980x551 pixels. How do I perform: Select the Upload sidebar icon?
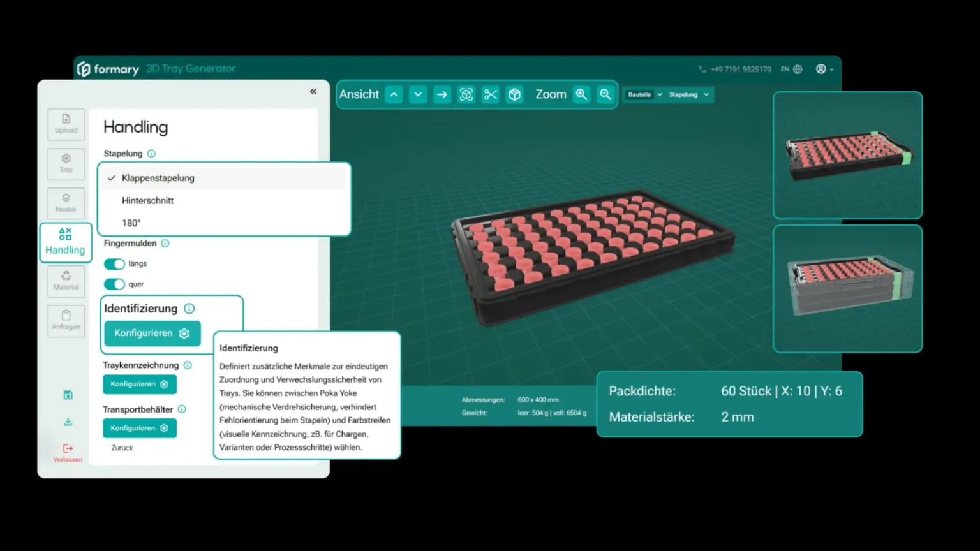pos(66,124)
